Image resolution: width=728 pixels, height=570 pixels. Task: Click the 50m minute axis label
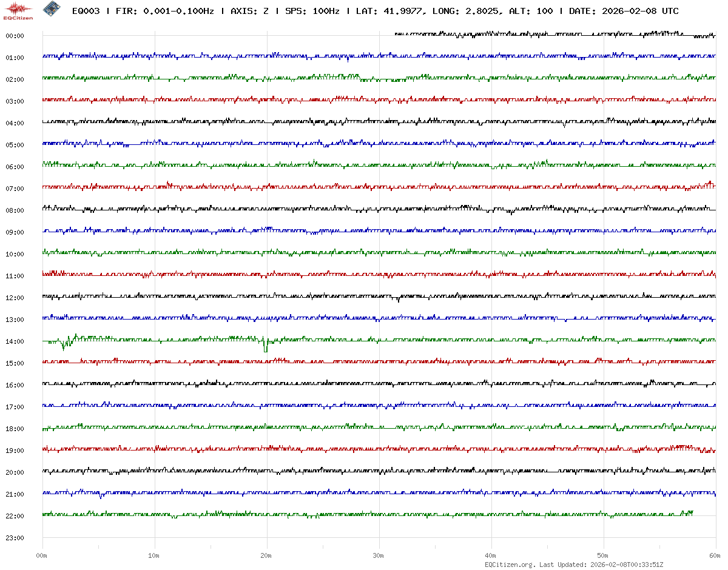click(x=603, y=555)
